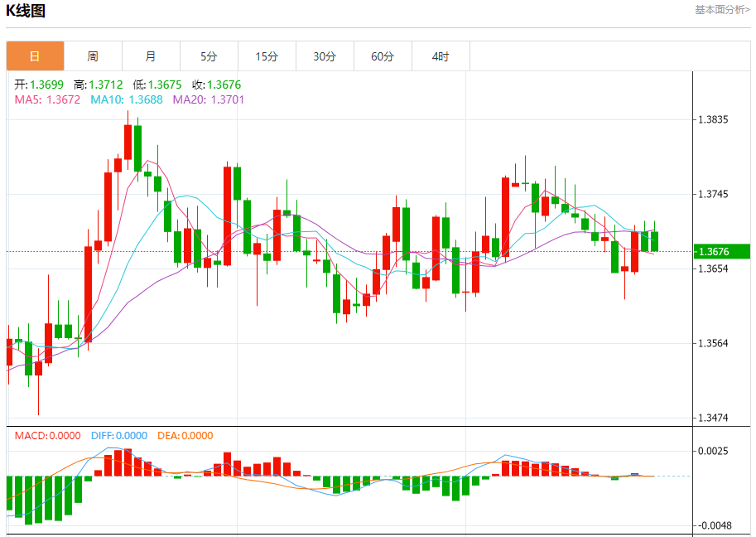
Task: Open the 15分 interval tab
Action: click(x=267, y=56)
